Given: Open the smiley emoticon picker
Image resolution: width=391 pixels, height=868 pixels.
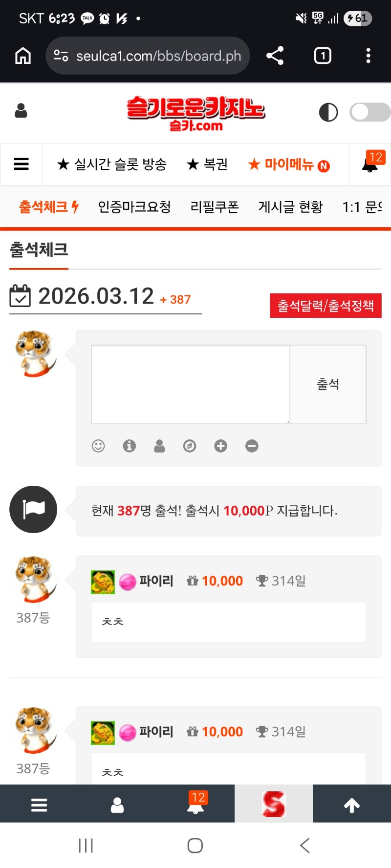Looking at the screenshot, I should pos(98,446).
